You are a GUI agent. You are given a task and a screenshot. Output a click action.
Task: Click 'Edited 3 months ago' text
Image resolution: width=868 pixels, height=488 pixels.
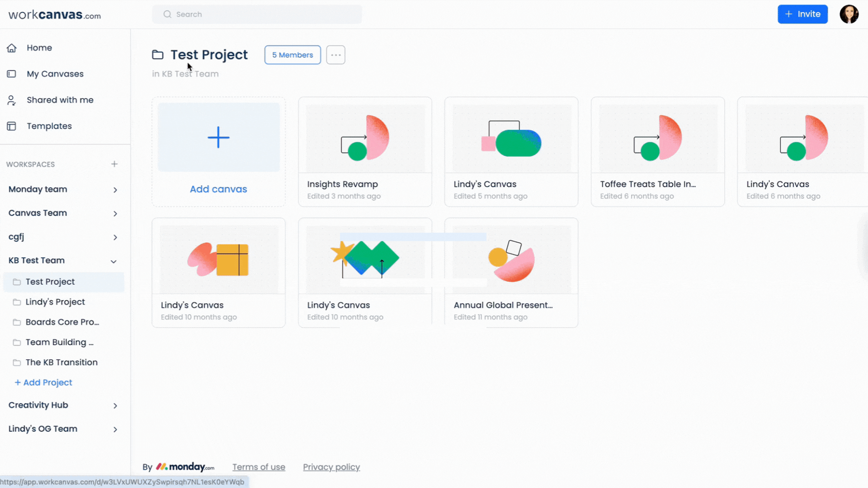point(344,196)
